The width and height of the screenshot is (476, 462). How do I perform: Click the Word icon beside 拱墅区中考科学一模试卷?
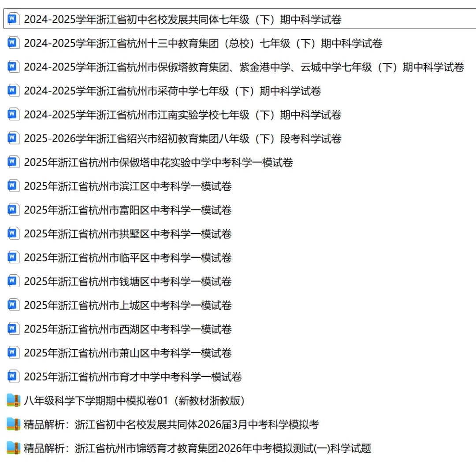pyautogui.click(x=13, y=233)
